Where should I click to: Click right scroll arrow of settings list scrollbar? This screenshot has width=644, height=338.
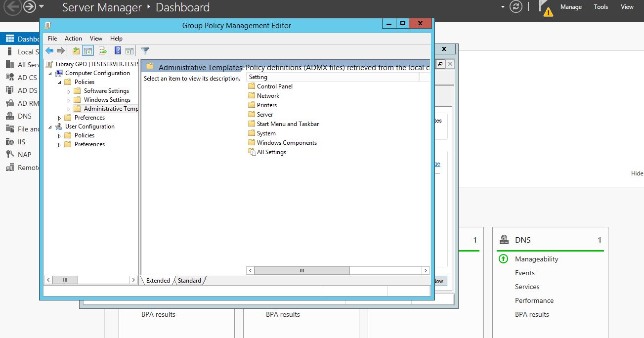pyautogui.click(x=426, y=270)
